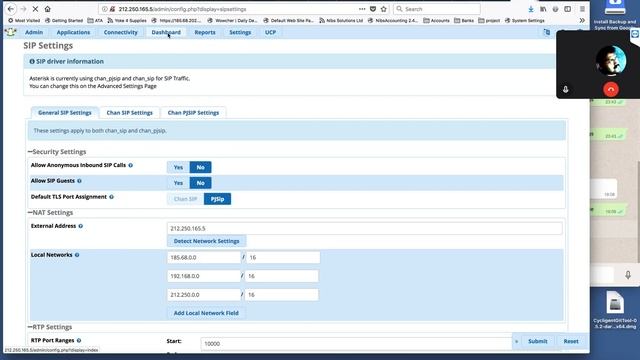Show help for RTP Port Ranges
This screenshot has height=360, width=640.
[x=79, y=340]
